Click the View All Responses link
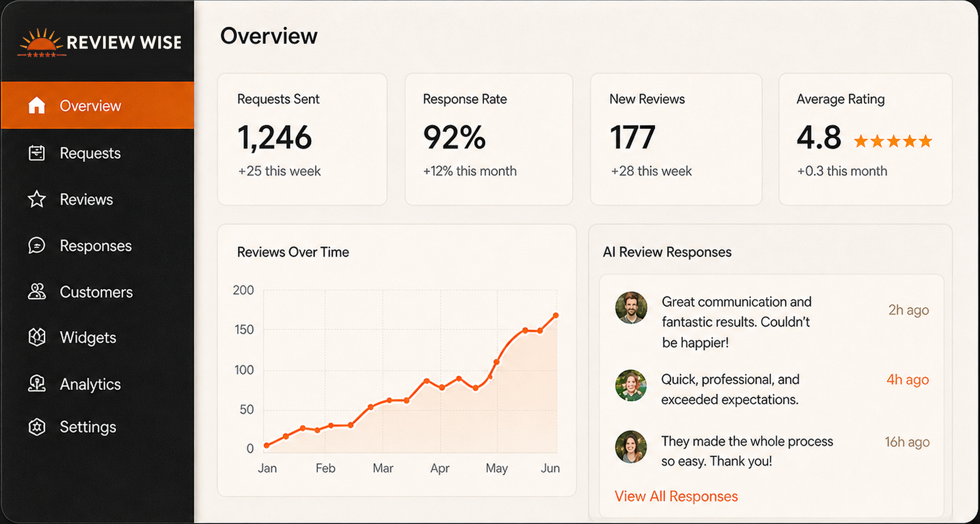The height and width of the screenshot is (524, 980). (676, 496)
